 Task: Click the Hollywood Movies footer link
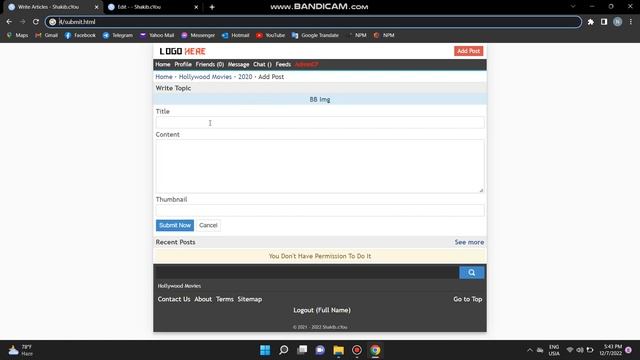(x=179, y=286)
